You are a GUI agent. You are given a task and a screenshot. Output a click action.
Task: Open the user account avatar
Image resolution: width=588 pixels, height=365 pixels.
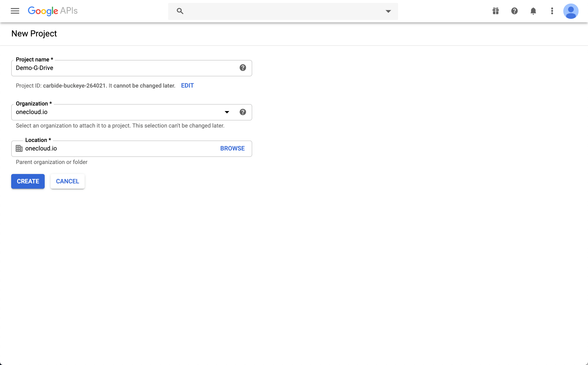pyautogui.click(x=571, y=11)
